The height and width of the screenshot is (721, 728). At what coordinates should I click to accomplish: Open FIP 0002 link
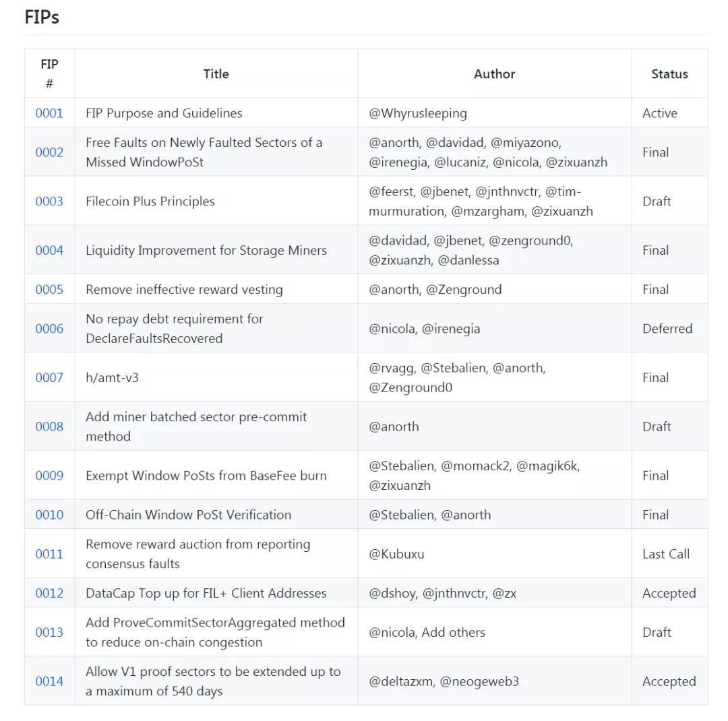click(x=49, y=152)
